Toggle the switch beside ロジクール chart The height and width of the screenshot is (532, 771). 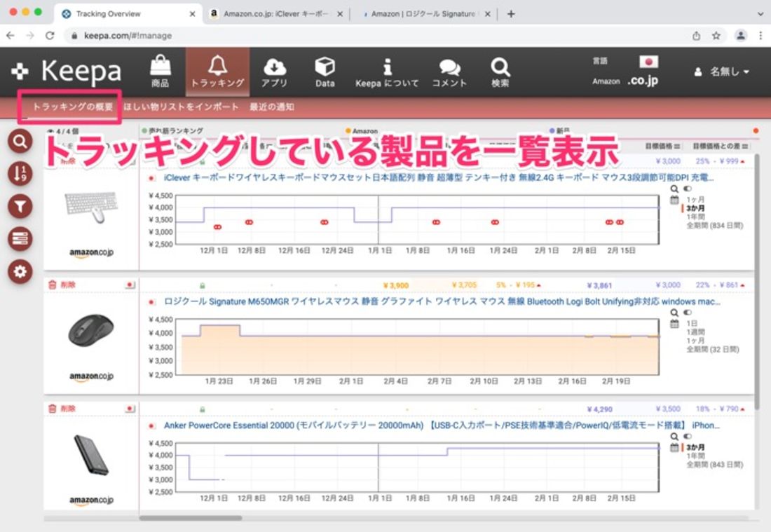(x=688, y=313)
